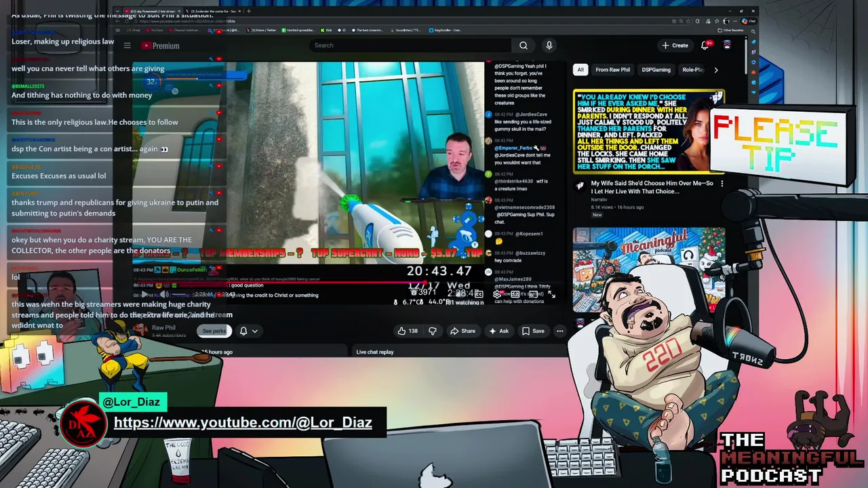Image resolution: width=868 pixels, height=488 pixels.
Task: Switch to the Zoolander browser tab
Action: click(x=214, y=11)
